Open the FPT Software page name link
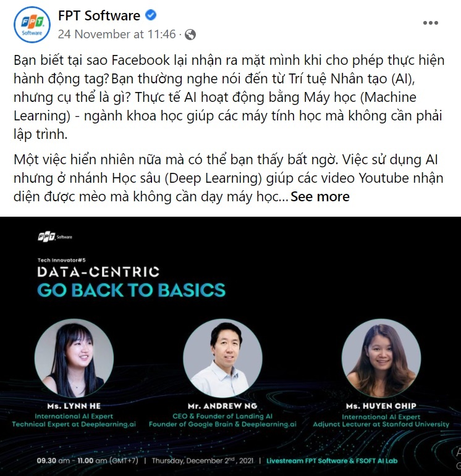 pyautogui.click(x=99, y=15)
